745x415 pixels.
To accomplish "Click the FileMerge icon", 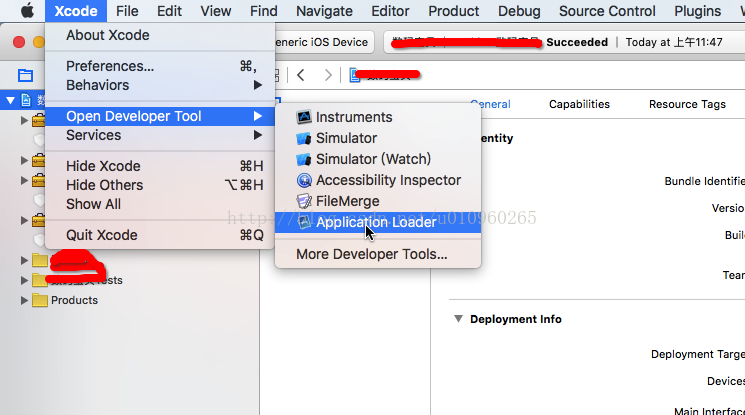I will pyautogui.click(x=304, y=201).
